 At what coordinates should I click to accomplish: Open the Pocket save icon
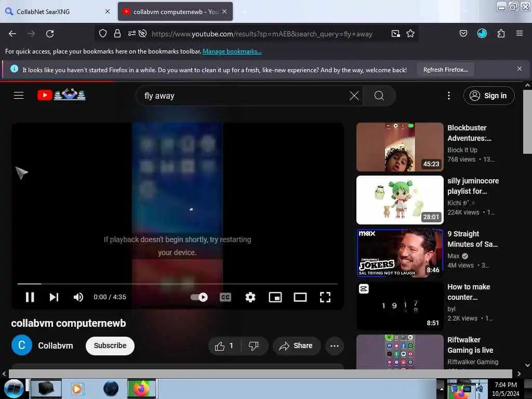coord(463,33)
